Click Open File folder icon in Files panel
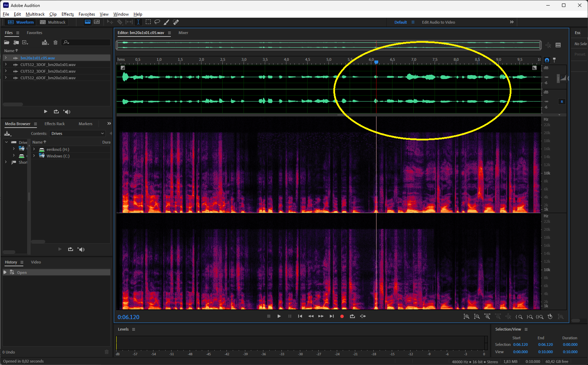 7,42
